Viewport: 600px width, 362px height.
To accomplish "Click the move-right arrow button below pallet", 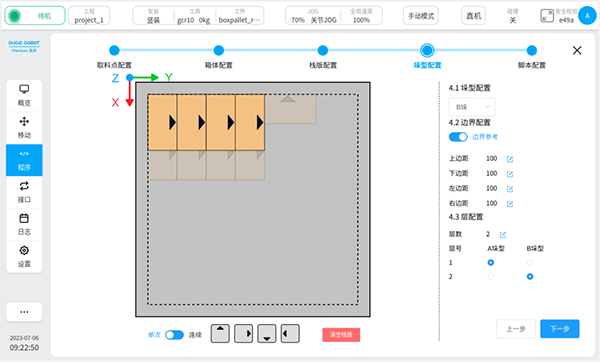I will pos(243,333).
